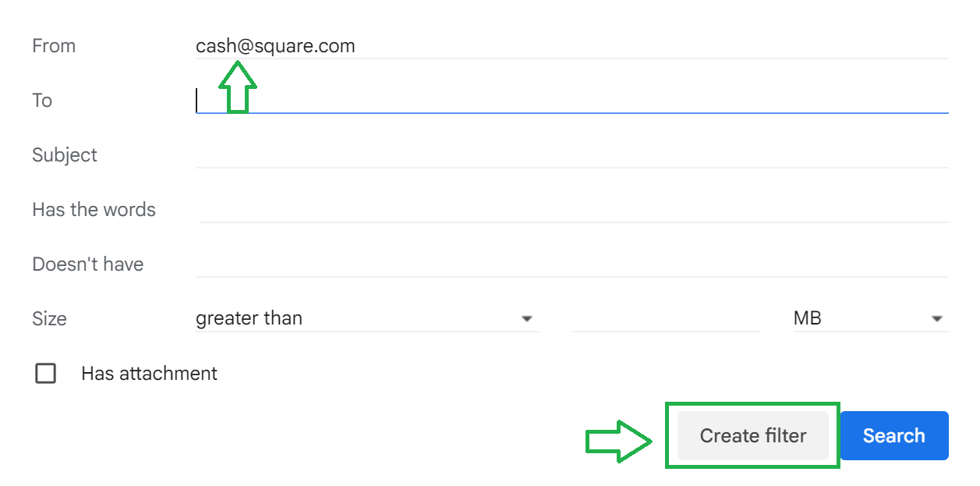Focus the To recipient input field
This screenshot has height=486, width=980.
[571, 101]
